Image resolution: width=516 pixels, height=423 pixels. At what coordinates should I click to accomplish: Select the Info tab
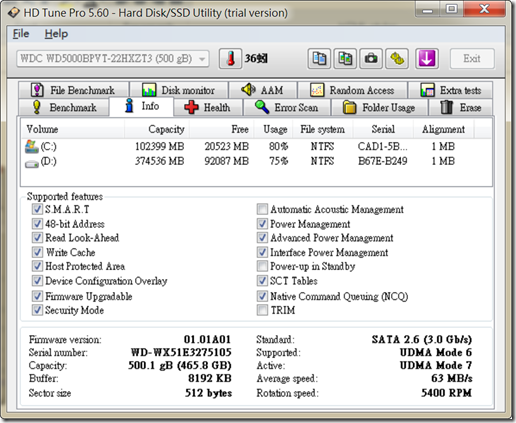[x=141, y=106]
